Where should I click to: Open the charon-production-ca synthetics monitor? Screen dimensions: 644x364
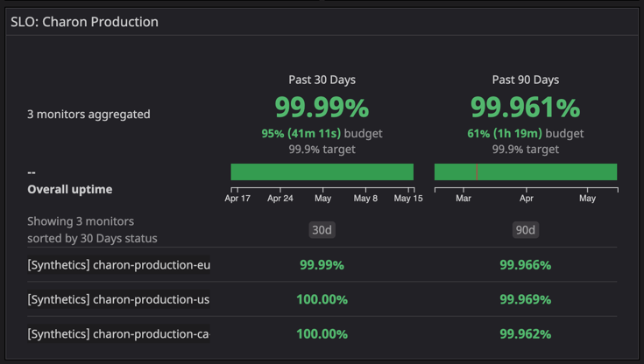[x=118, y=333]
